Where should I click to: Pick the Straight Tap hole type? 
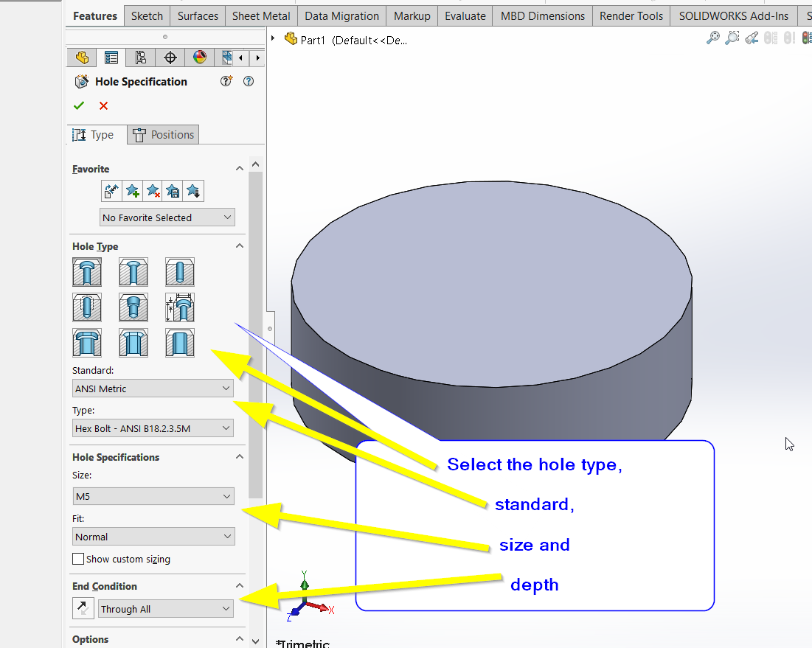[x=87, y=307]
